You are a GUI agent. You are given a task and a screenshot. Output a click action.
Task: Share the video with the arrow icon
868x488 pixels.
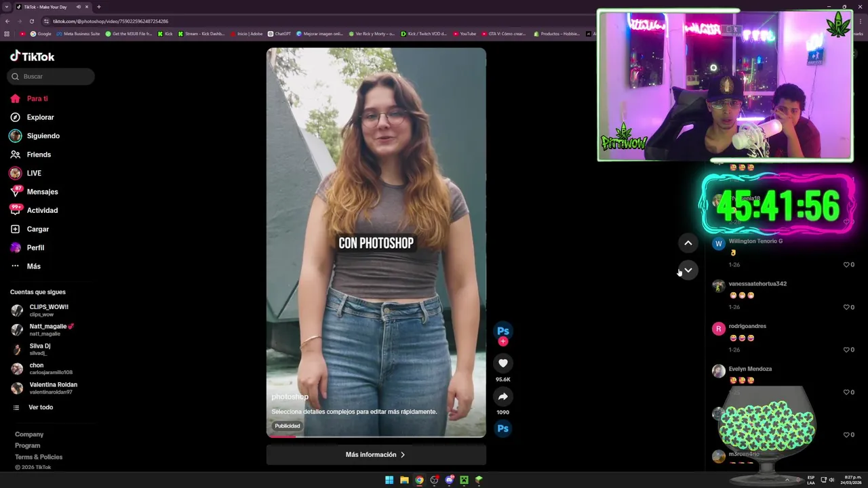click(x=503, y=396)
